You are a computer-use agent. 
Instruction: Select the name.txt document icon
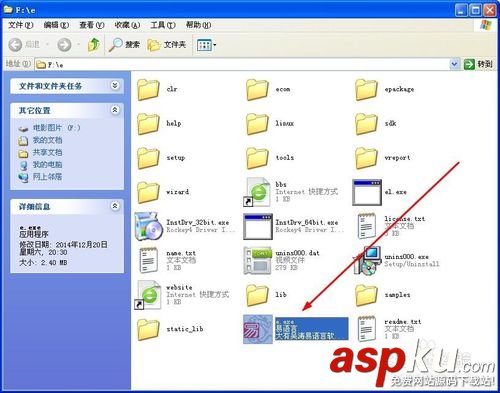(148, 260)
